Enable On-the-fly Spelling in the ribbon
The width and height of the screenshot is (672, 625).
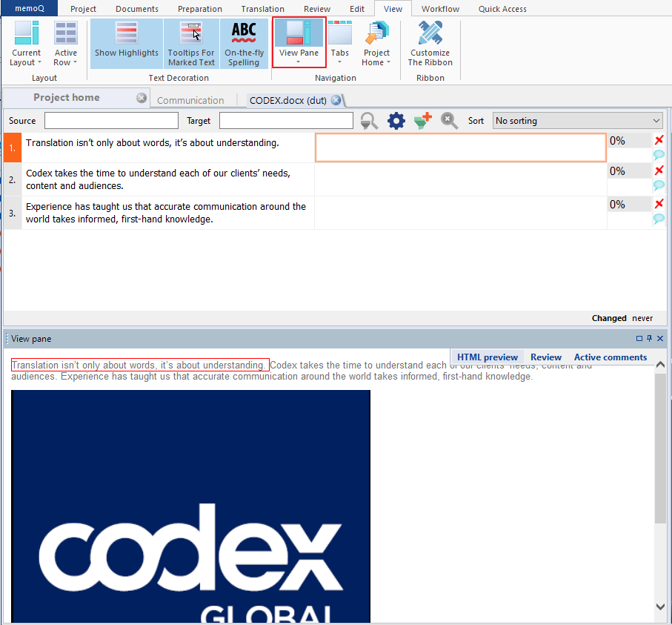click(244, 42)
